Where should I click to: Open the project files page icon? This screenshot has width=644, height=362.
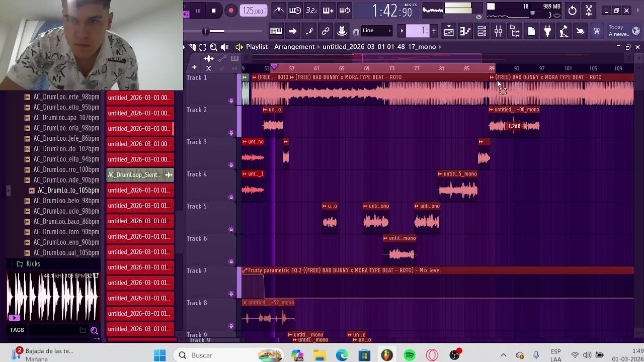tap(531, 31)
